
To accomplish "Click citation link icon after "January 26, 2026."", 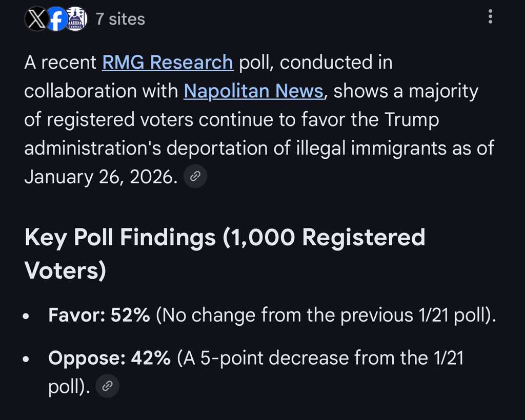I will 195,177.
